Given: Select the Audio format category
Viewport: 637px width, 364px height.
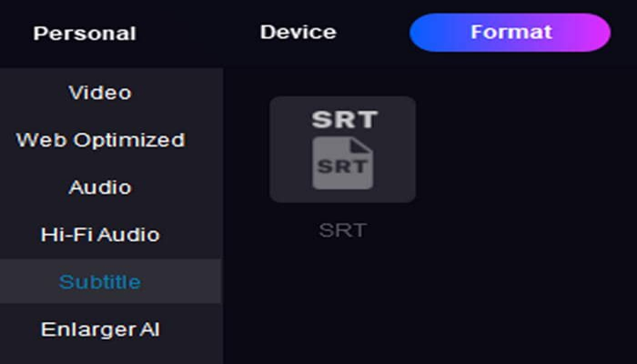Looking at the screenshot, I should coord(100,187).
